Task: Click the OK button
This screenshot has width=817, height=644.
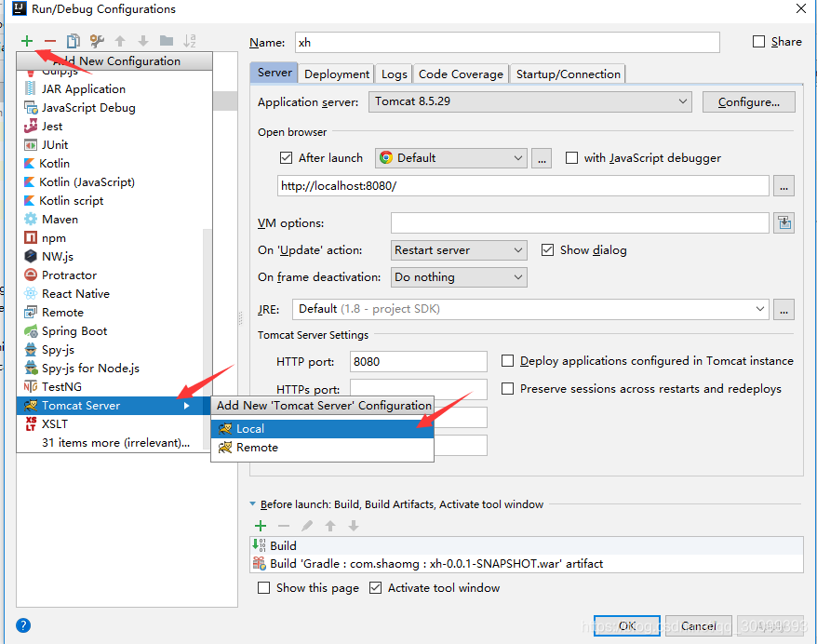Action: 627,625
